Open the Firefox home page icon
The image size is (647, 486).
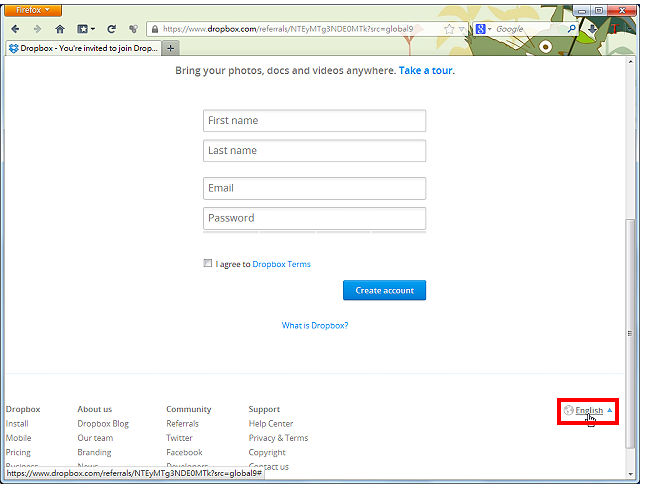tap(60, 29)
